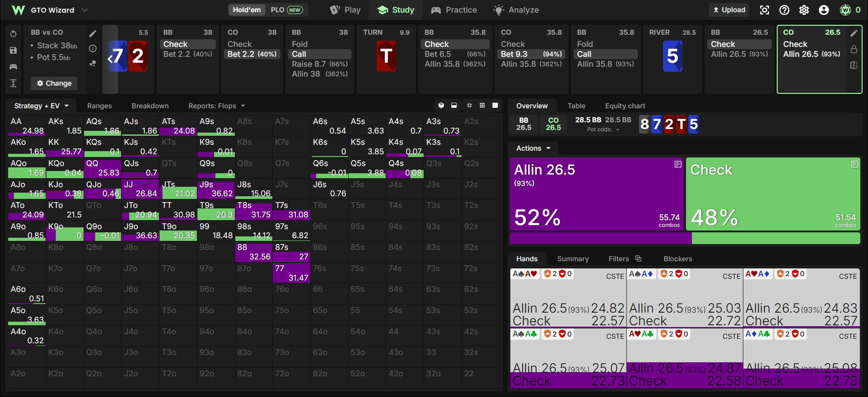Toggle the half-filled rectangle display mode
The image size is (868, 397).
click(x=454, y=106)
